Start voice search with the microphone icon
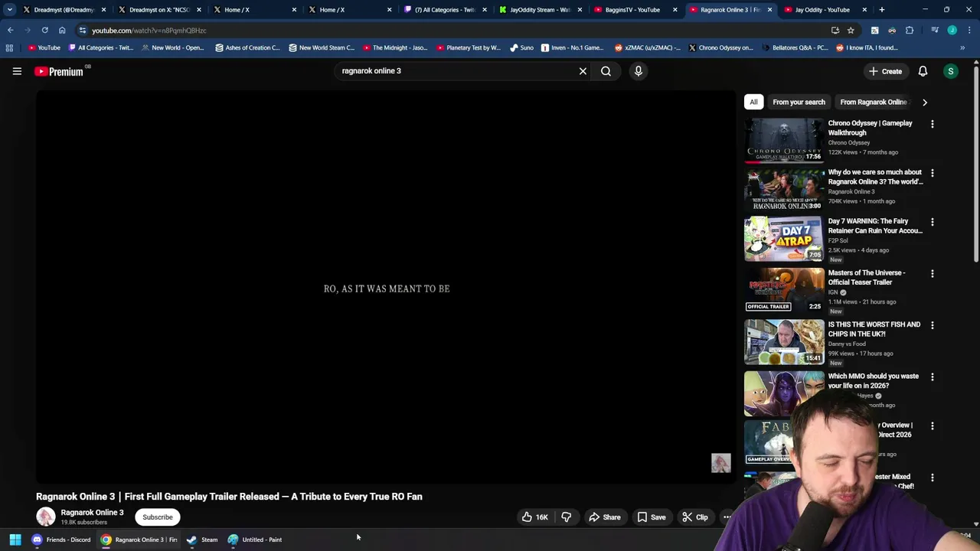Image resolution: width=980 pixels, height=551 pixels. click(639, 71)
